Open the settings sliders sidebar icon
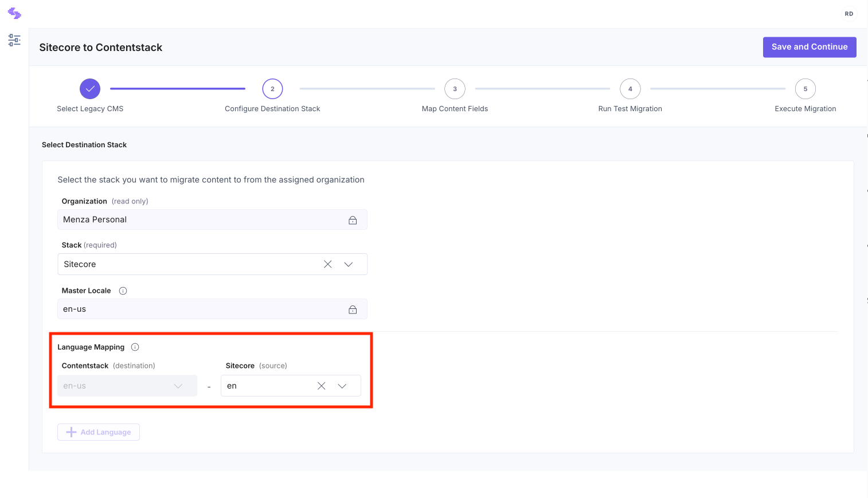Screen dimensions: 868x498 (14, 40)
